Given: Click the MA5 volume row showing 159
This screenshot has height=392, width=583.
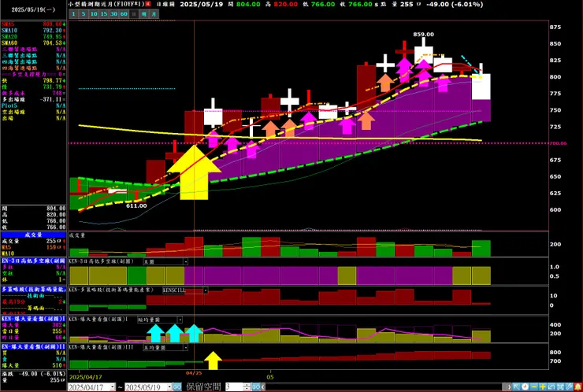Looking at the screenshot, I should coord(33,247).
